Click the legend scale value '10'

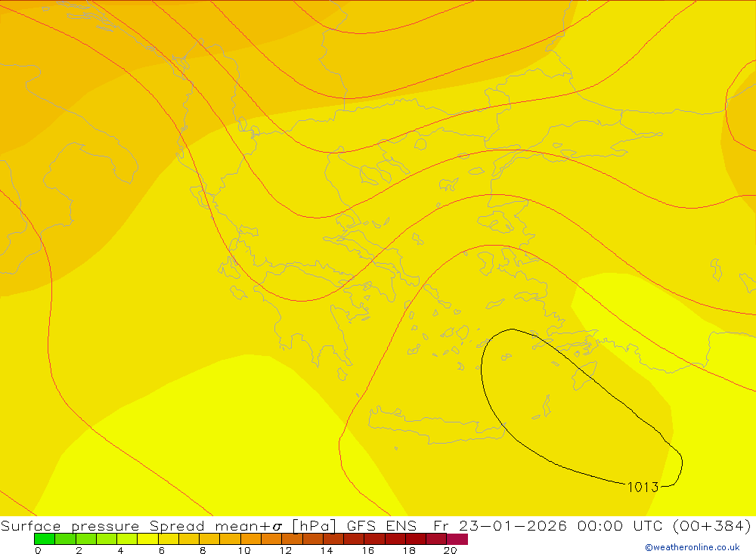244,550
